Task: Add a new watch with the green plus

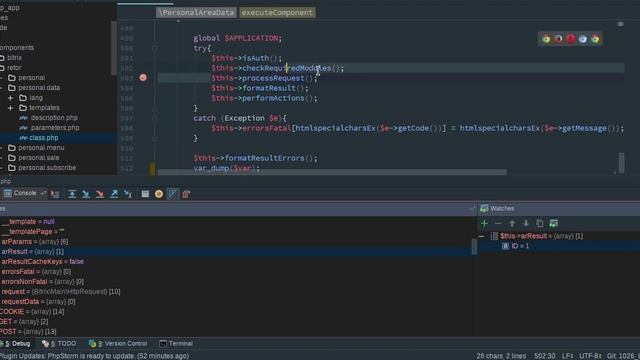Action: 484,223
